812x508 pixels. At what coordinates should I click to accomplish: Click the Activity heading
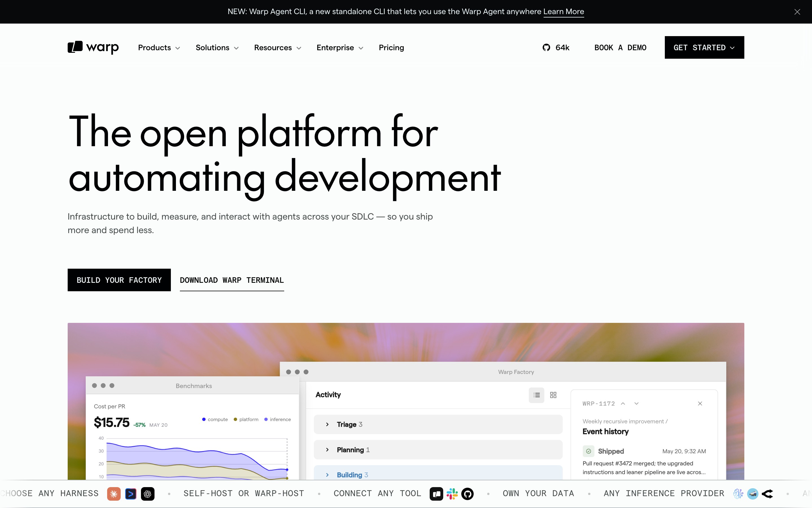pyautogui.click(x=328, y=395)
